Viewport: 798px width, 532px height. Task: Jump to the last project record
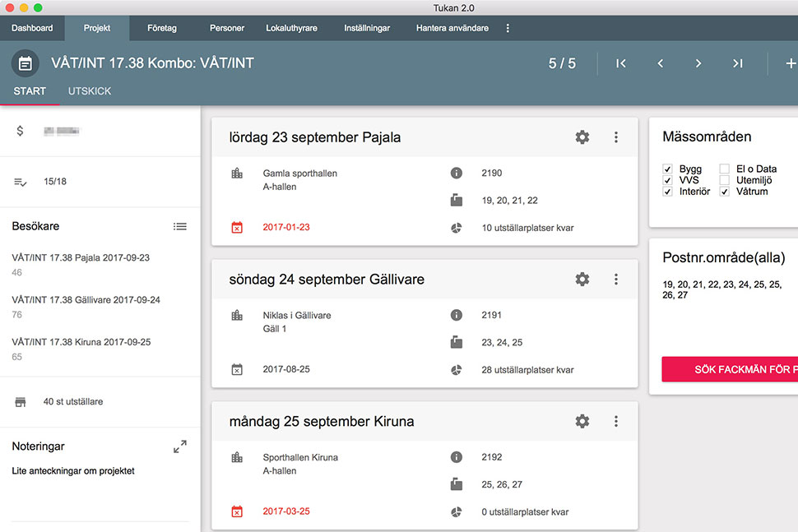point(738,63)
